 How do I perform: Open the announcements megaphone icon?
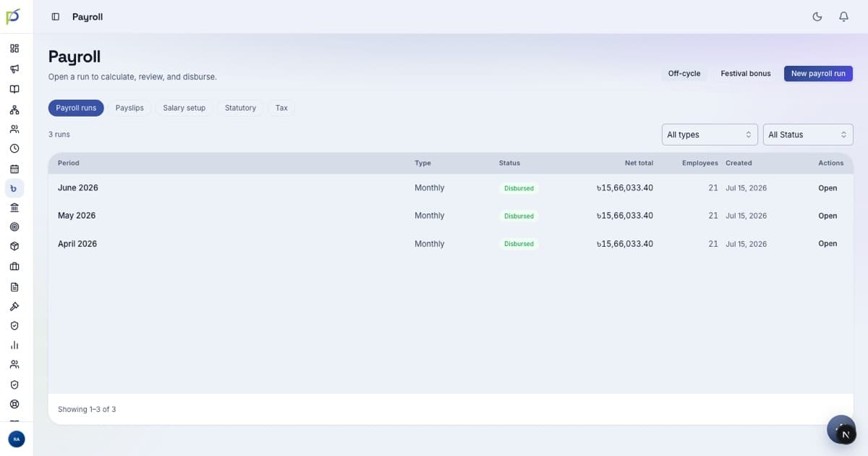click(x=14, y=69)
